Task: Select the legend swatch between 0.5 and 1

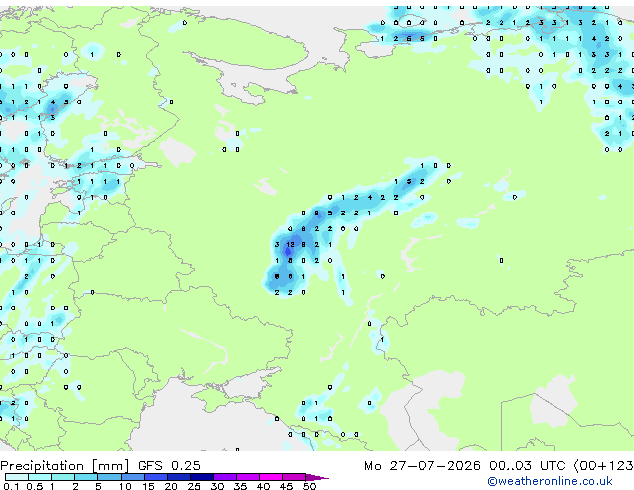Action: point(40,477)
